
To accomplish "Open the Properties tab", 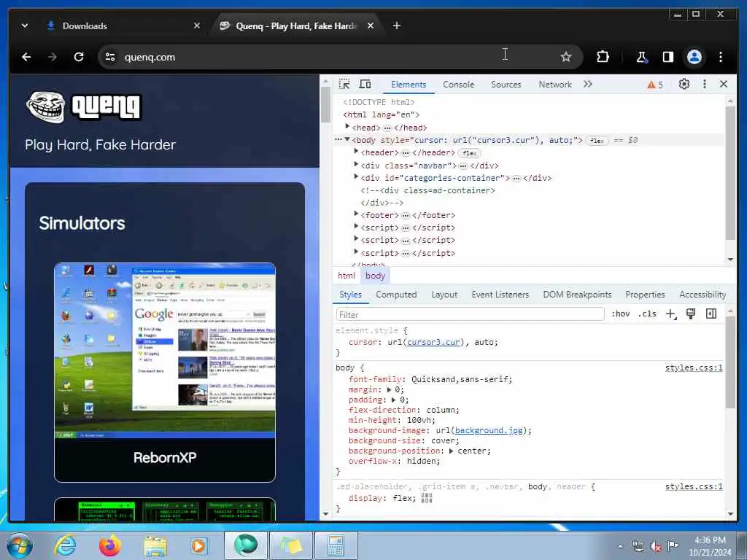I will pyautogui.click(x=645, y=295).
